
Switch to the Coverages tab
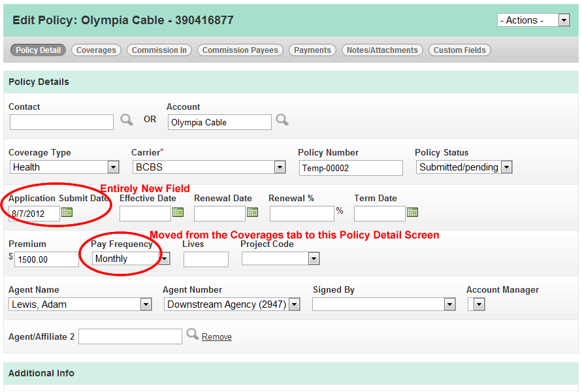tap(96, 50)
